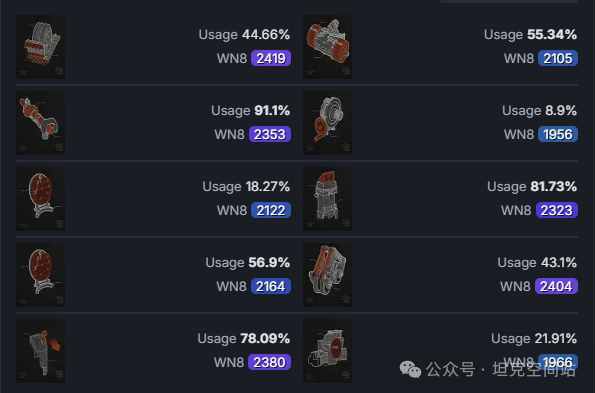Screen dimensions: 595x393
Task: Click the purple WN8 2380 badge
Action: coord(269,362)
